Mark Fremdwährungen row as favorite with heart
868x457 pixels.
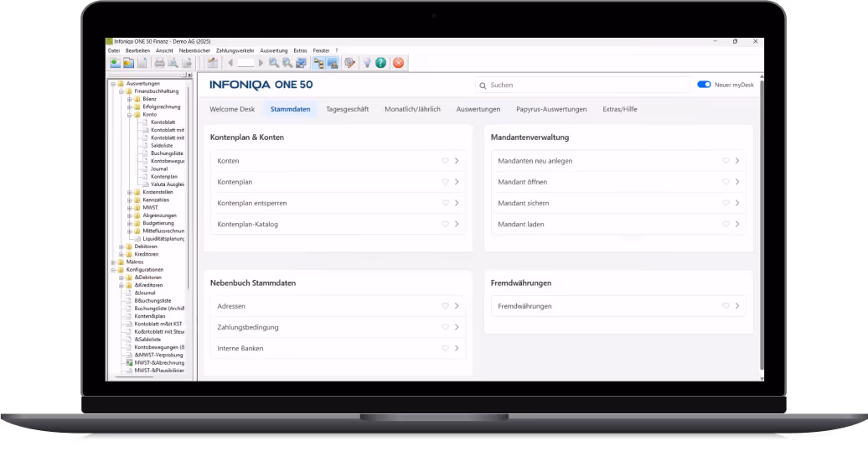coord(726,306)
